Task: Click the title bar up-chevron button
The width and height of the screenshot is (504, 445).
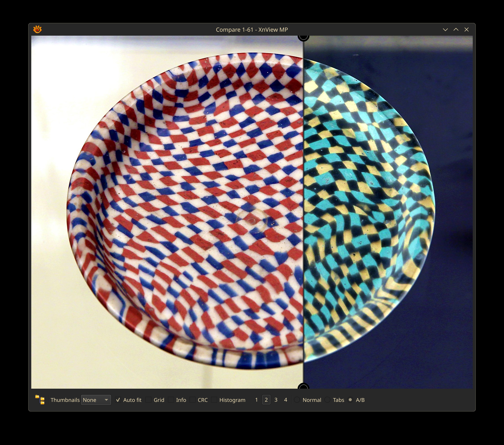Action: (456, 29)
